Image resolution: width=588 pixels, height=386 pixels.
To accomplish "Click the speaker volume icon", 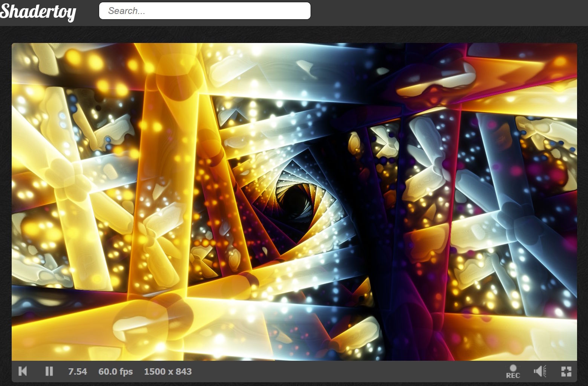I will tap(540, 371).
